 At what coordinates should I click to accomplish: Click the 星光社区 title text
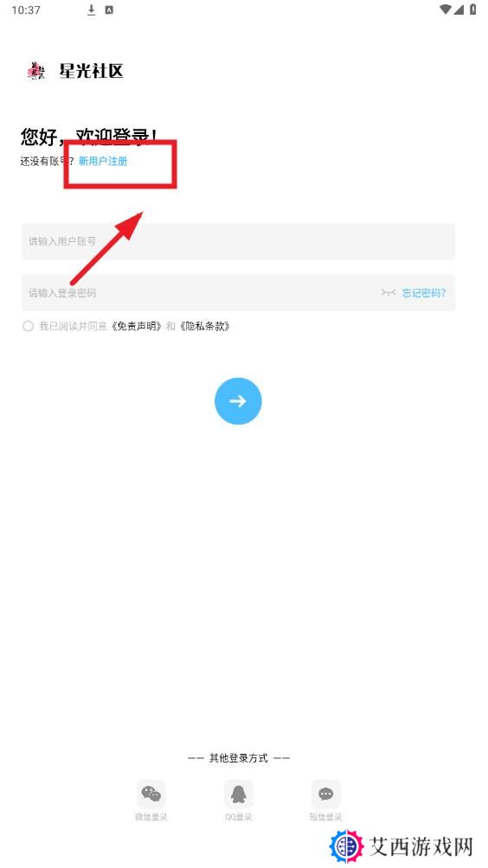(x=92, y=71)
